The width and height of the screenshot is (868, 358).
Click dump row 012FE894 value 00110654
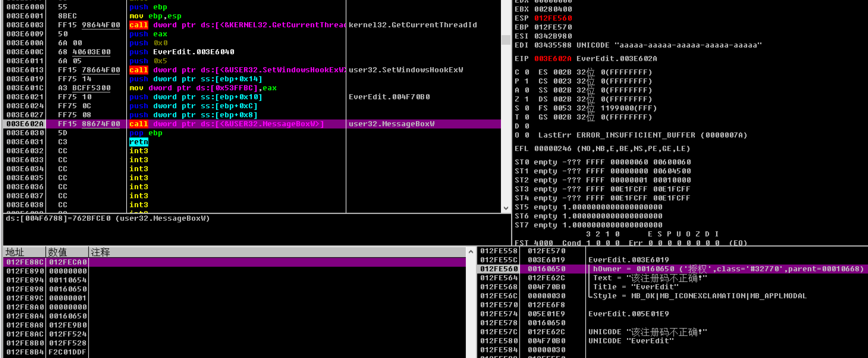pos(68,280)
